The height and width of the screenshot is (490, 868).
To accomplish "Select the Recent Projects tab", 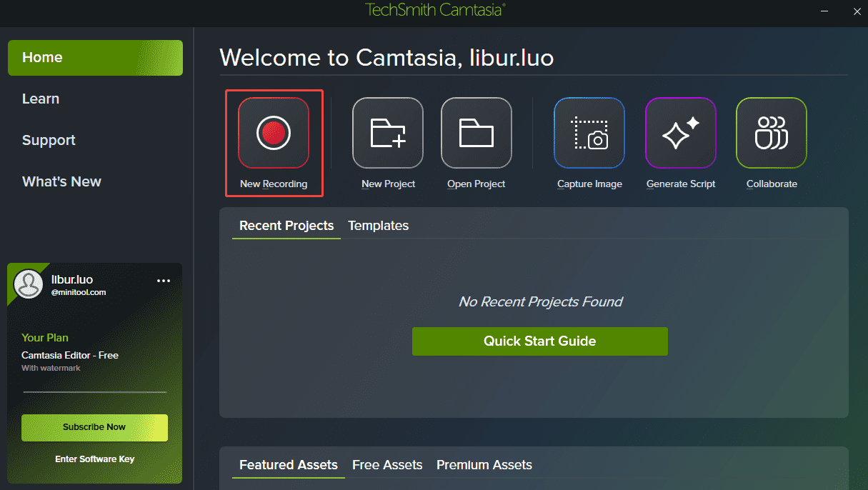I will 286,225.
